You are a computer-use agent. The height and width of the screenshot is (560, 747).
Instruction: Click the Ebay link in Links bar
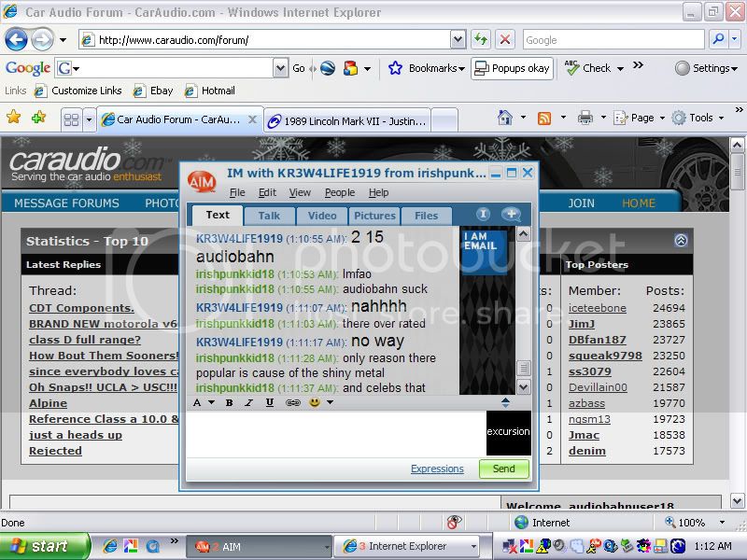[153, 91]
